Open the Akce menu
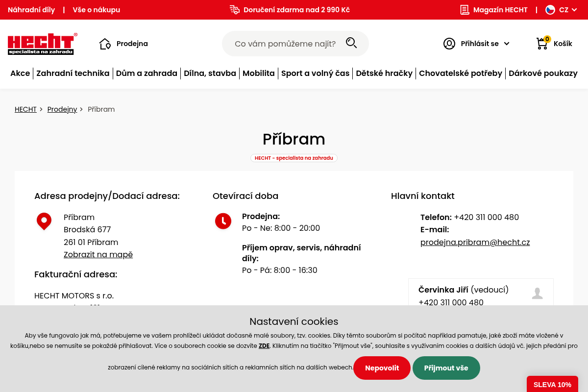 click(x=20, y=73)
